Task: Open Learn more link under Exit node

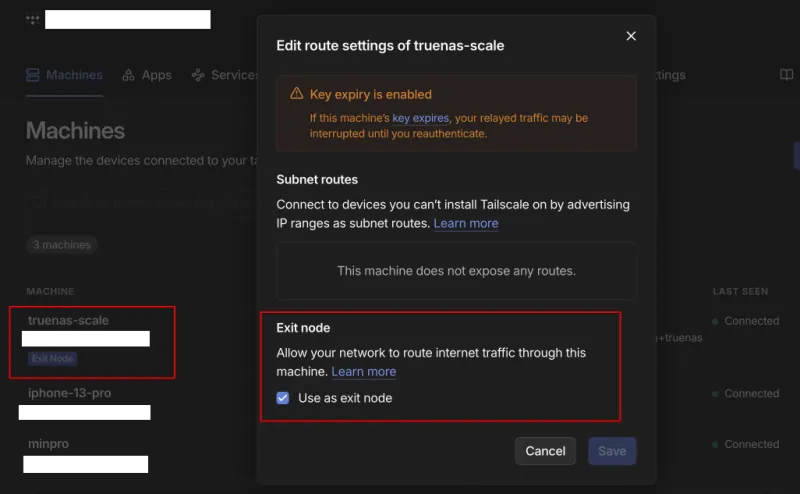Action: [x=363, y=371]
